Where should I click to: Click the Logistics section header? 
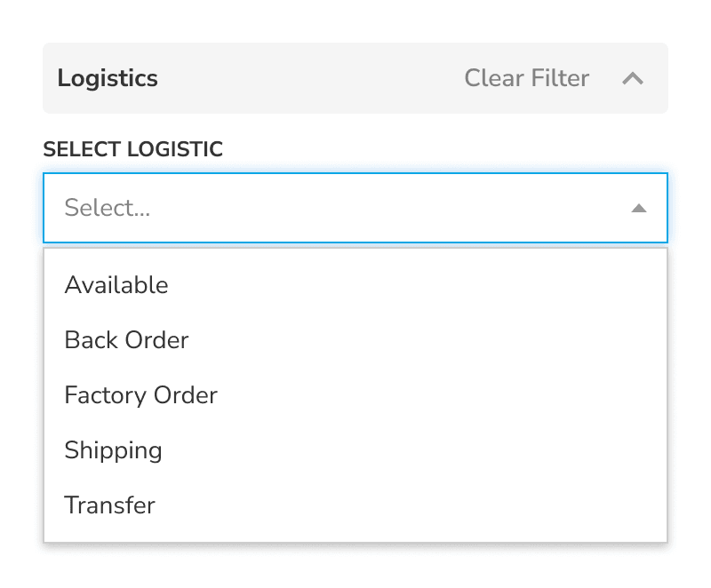pos(108,78)
